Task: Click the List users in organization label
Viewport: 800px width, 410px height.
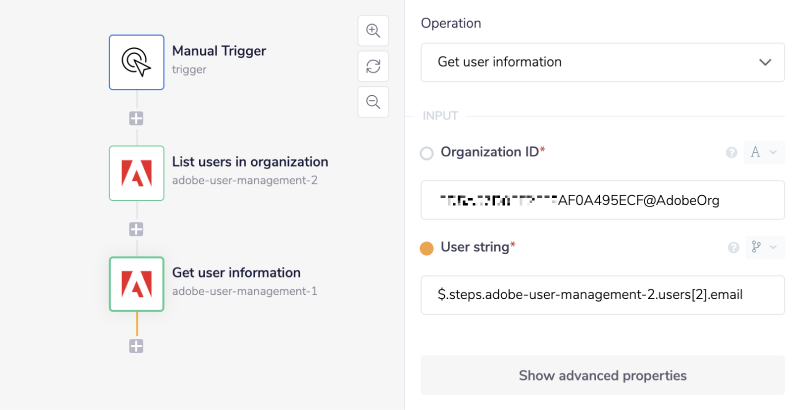Action: point(250,162)
